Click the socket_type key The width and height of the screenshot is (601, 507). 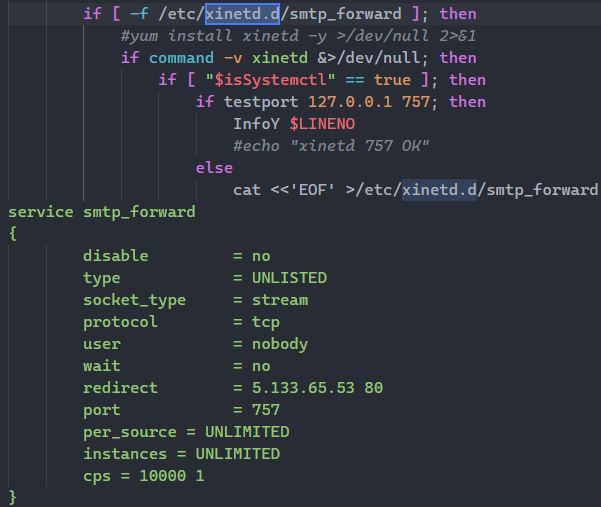coord(135,300)
